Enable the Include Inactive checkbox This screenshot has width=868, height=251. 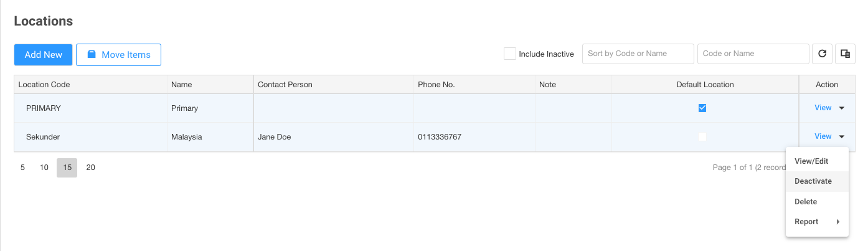tap(510, 54)
